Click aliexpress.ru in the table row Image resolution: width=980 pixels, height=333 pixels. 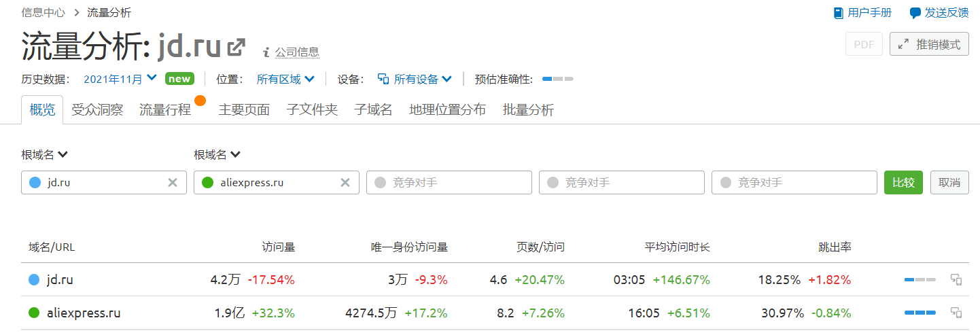(x=84, y=313)
